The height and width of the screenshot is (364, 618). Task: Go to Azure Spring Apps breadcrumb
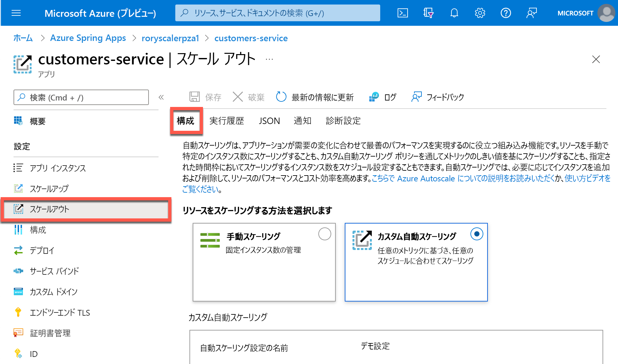coord(88,38)
